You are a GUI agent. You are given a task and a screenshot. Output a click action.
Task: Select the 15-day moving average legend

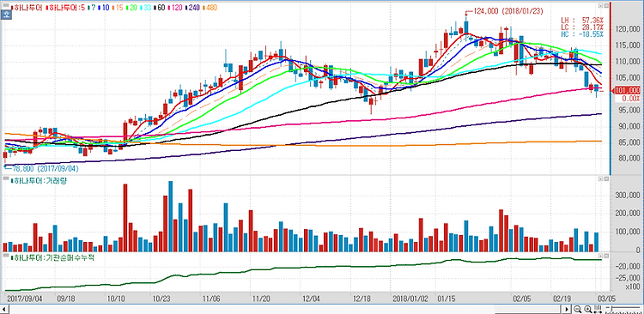tap(118, 8)
